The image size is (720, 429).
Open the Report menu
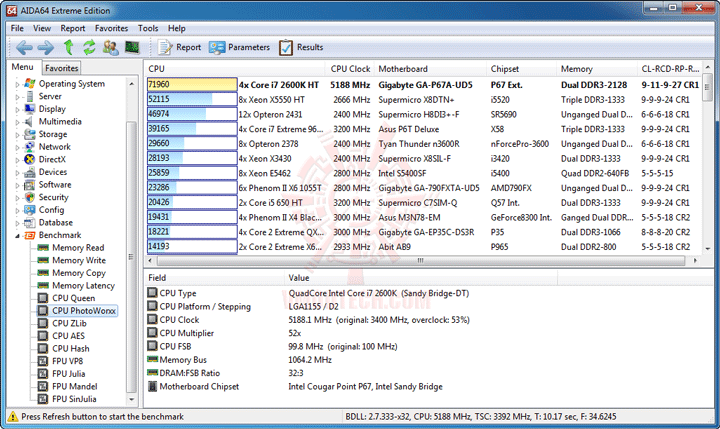[x=73, y=28]
